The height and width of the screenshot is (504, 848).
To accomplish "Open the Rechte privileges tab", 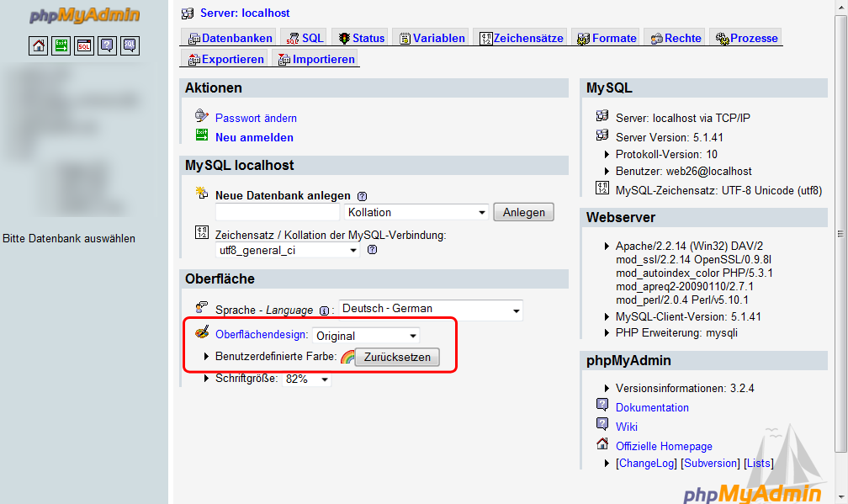I will (x=676, y=38).
